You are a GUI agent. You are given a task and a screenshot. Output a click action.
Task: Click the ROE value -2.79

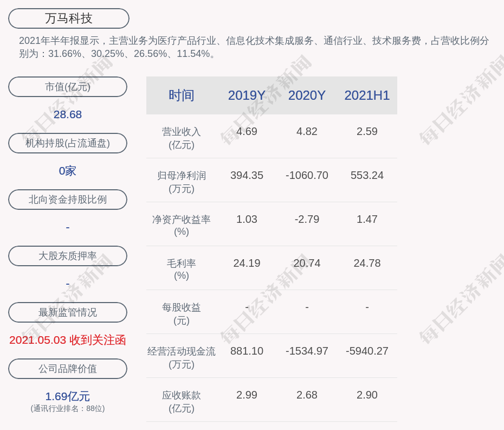307,220
